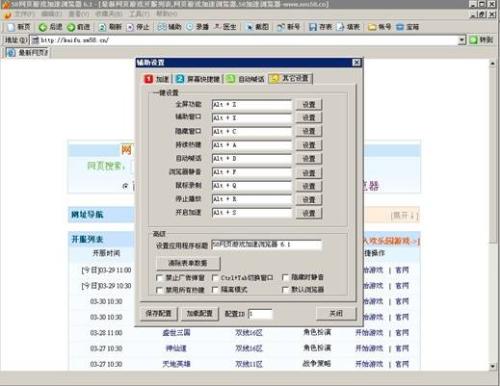Click the 加载配置 button
Image resolution: width=500 pixels, height=386 pixels.
[199, 313]
